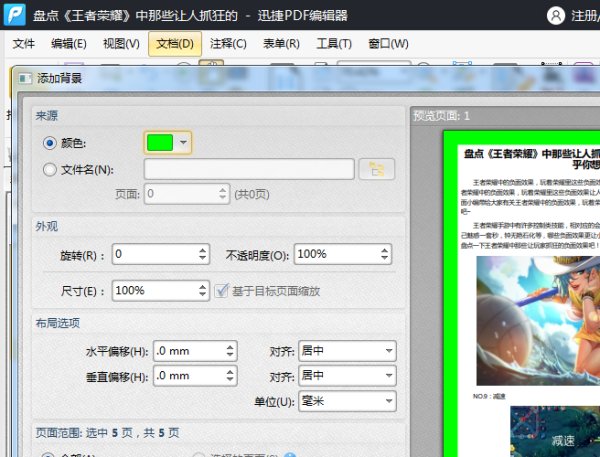Open the 窗口(W) menu
The height and width of the screenshot is (457, 600).
point(388,44)
